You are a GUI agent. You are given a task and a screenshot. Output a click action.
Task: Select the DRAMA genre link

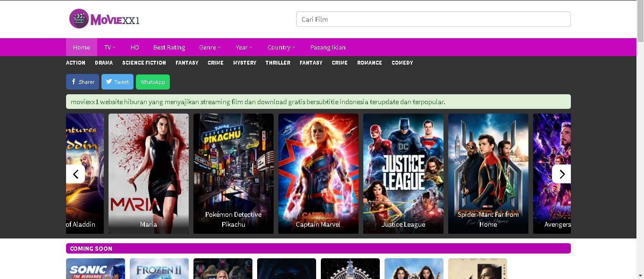pyautogui.click(x=104, y=63)
